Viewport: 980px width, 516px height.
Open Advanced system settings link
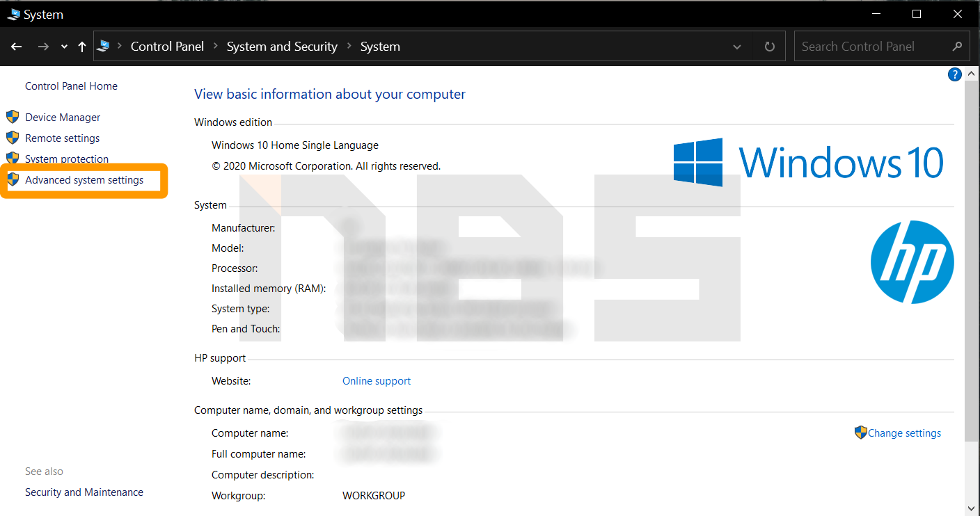pyautogui.click(x=84, y=180)
